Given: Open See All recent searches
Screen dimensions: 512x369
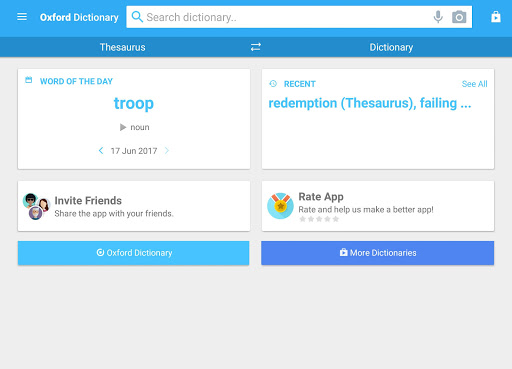Looking at the screenshot, I should tap(474, 84).
